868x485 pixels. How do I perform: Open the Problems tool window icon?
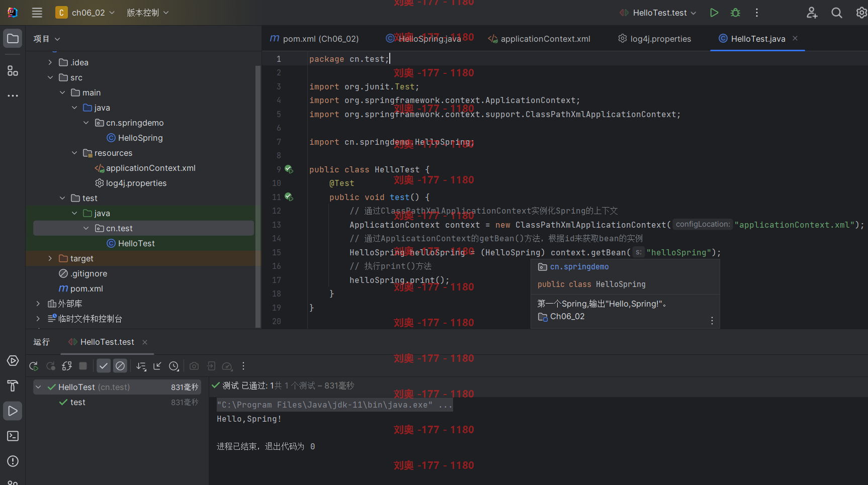click(x=13, y=461)
